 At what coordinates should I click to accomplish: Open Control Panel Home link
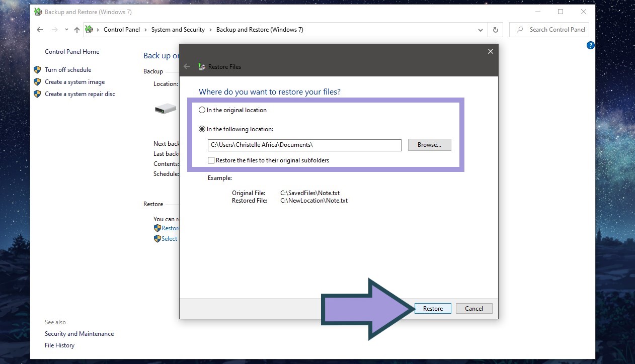(x=72, y=52)
